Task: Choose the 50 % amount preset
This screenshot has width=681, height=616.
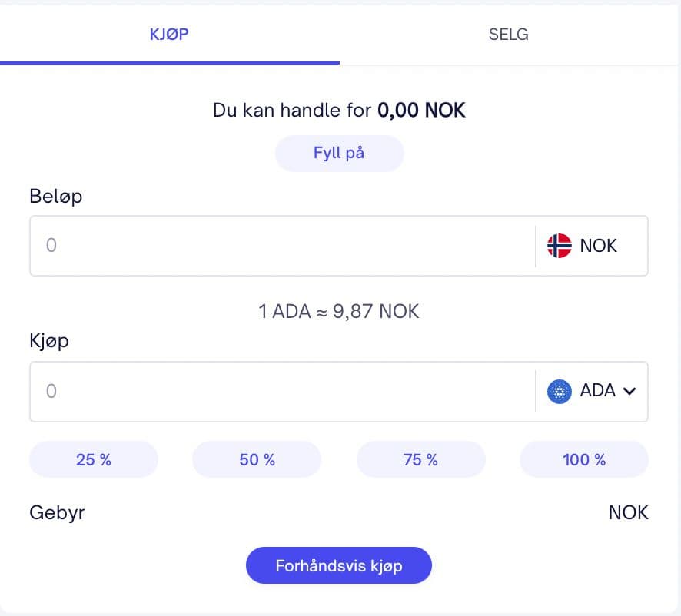Action: [x=257, y=459]
